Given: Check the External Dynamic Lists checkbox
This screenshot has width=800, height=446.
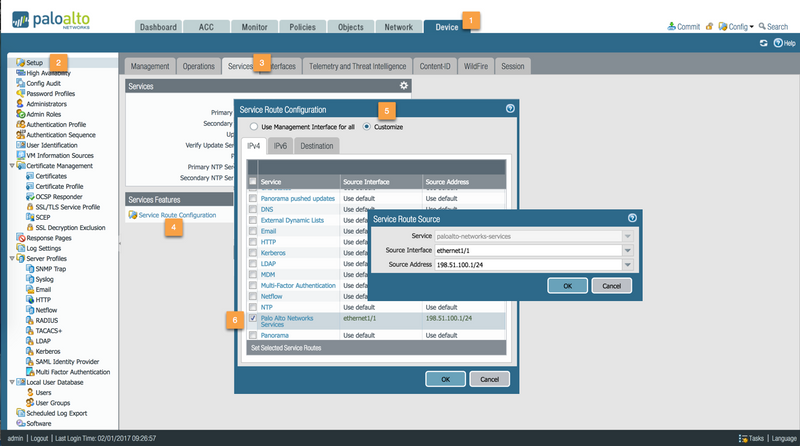Looking at the screenshot, I should (253, 220).
